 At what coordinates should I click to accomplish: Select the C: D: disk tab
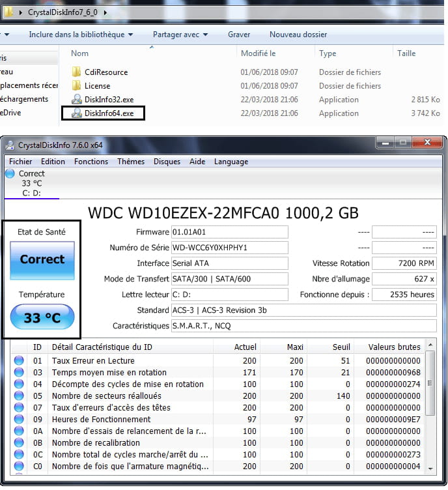pos(31,183)
